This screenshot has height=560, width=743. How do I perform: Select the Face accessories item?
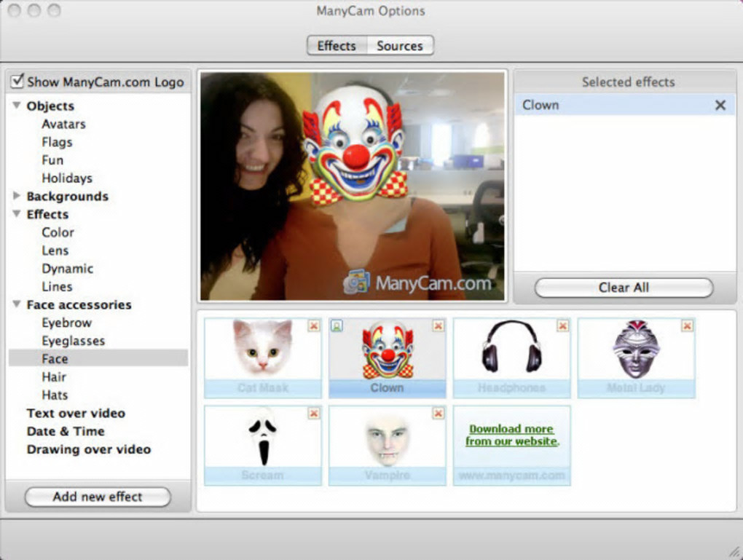pos(98,358)
